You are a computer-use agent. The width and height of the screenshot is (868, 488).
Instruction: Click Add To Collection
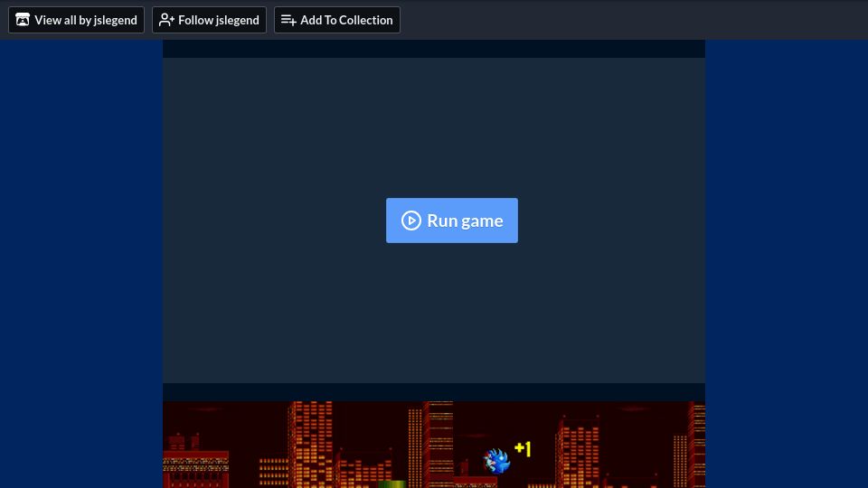point(337,20)
